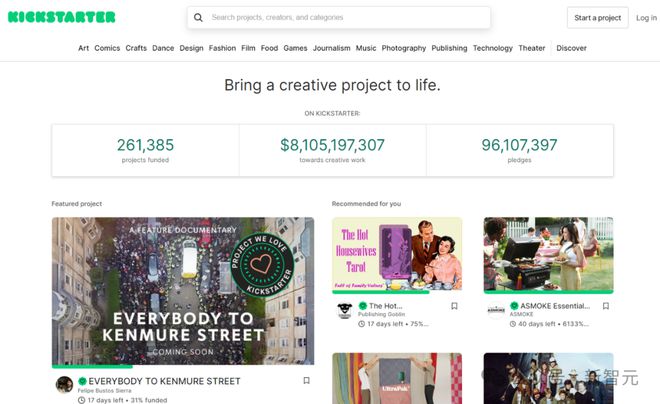Click the Project We Love badge
The image size is (660, 404).
coord(261,265)
